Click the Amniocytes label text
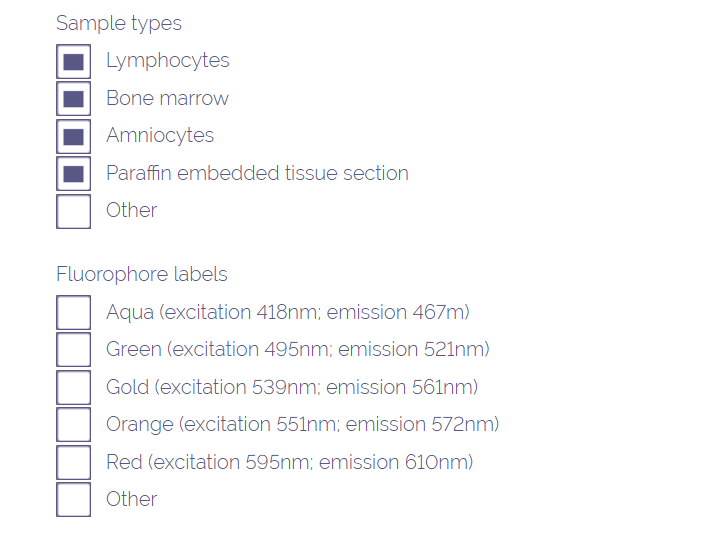 pos(160,135)
